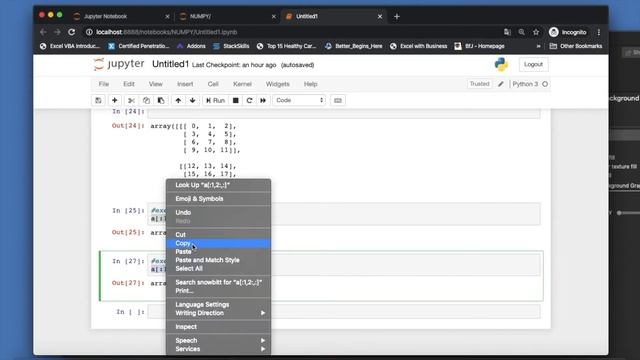This screenshot has width=640, height=360.
Task: Choose Undo in the context menu
Action: [218, 213]
